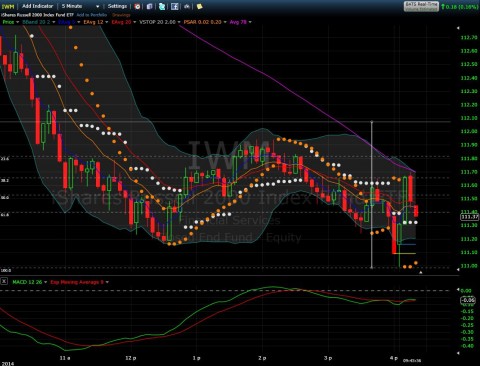Click the 61.8 Fibonacci level label
The height and width of the screenshot is (366, 480).
[5, 215]
